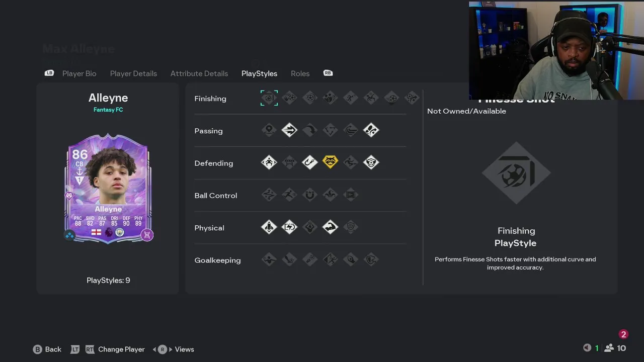Screen dimensions: 644x362
Task: Select the player wall Dead Ball icon
Action: (x=330, y=98)
